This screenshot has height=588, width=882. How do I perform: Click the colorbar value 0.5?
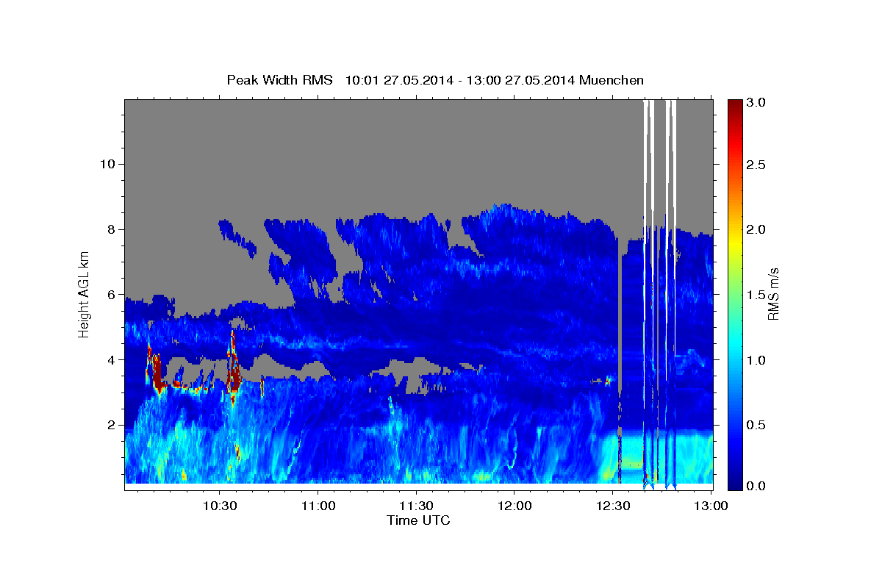pyautogui.click(x=756, y=425)
